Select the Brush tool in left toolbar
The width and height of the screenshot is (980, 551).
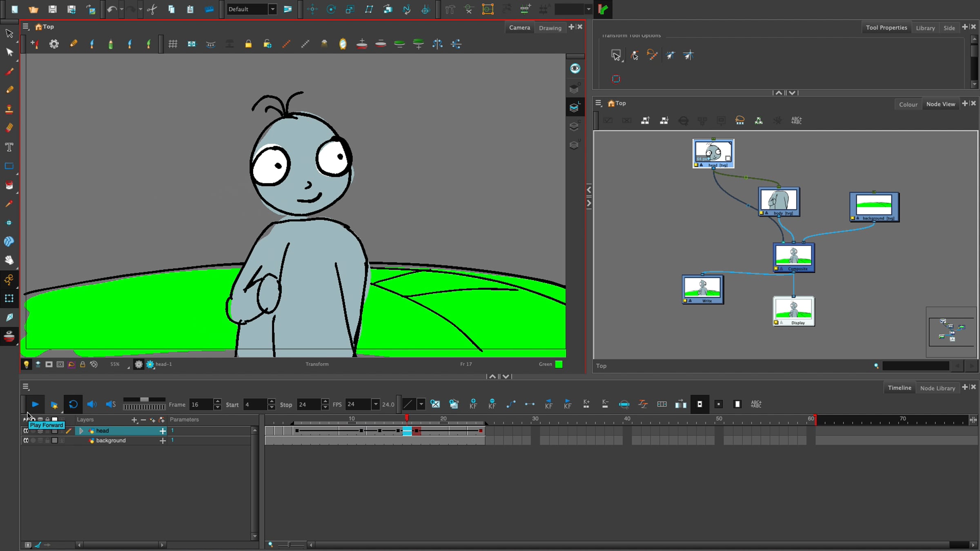[9, 71]
